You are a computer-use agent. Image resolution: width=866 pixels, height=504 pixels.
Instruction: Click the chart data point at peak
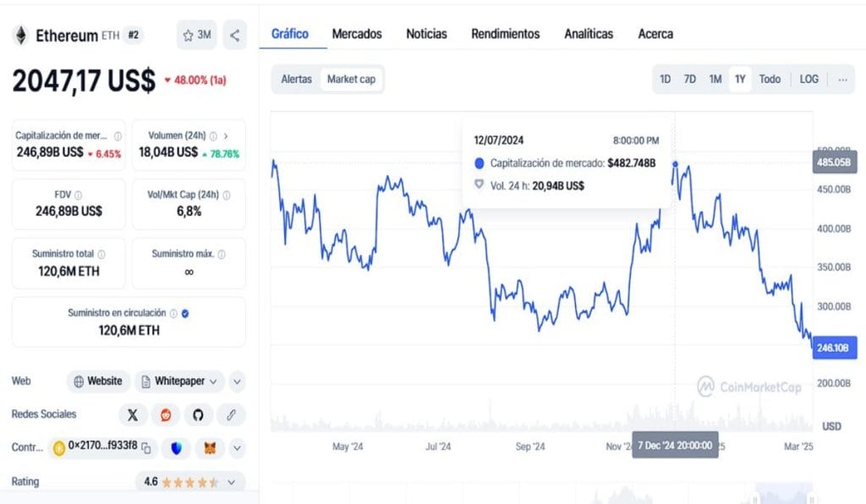(x=675, y=164)
